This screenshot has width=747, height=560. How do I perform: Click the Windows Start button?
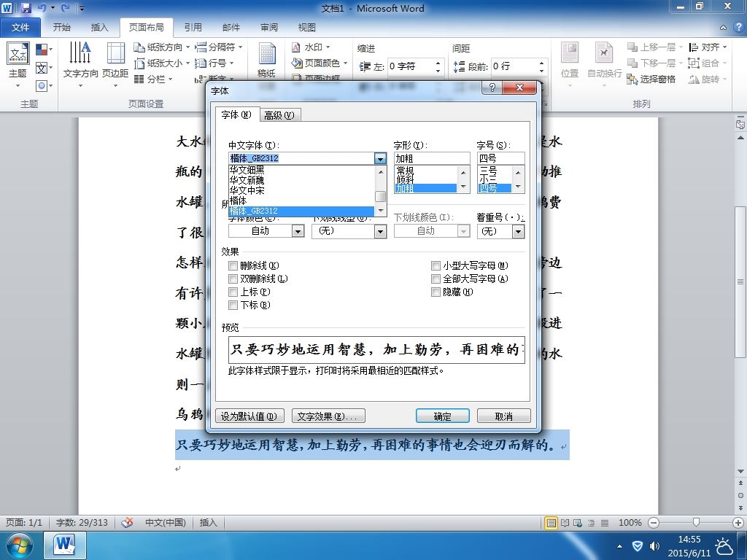pyautogui.click(x=19, y=546)
